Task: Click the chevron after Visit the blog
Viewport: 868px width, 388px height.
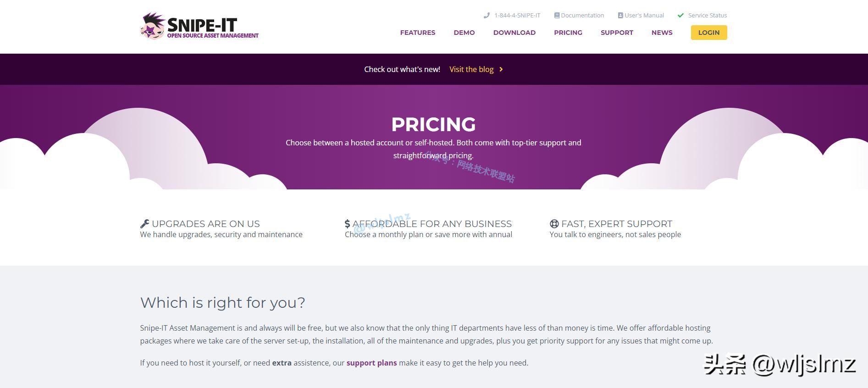Action: pos(501,69)
